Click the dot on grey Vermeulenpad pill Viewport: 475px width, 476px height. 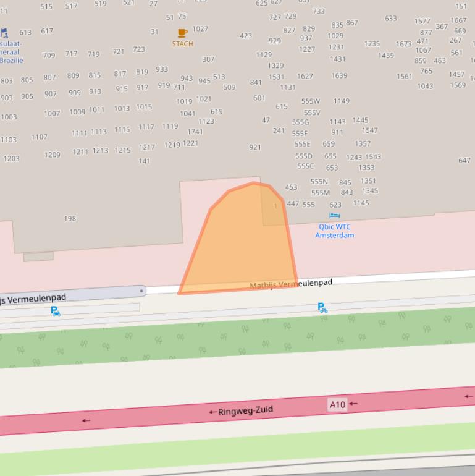(x=141, y=291)
